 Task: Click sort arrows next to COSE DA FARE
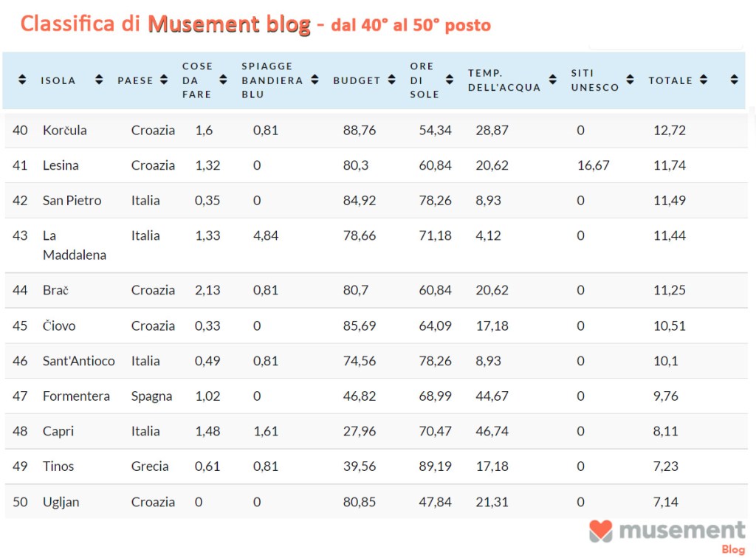[223, 80]
